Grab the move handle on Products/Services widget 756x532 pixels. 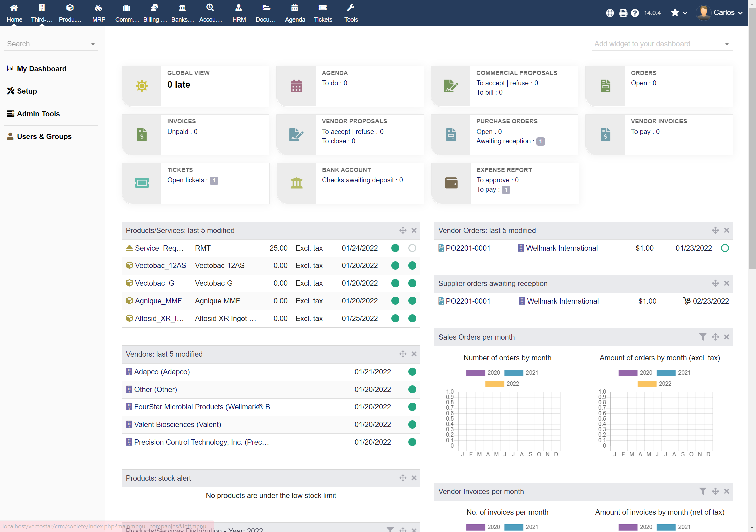pyautogui.click(x=403, y=230)
